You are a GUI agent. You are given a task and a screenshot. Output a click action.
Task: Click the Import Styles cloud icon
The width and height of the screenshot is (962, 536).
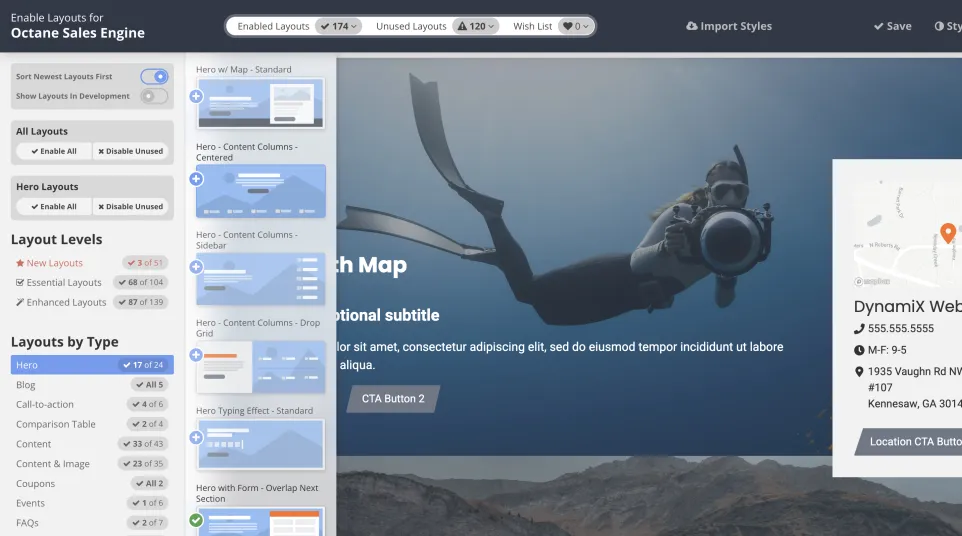(x=691, y=26)
